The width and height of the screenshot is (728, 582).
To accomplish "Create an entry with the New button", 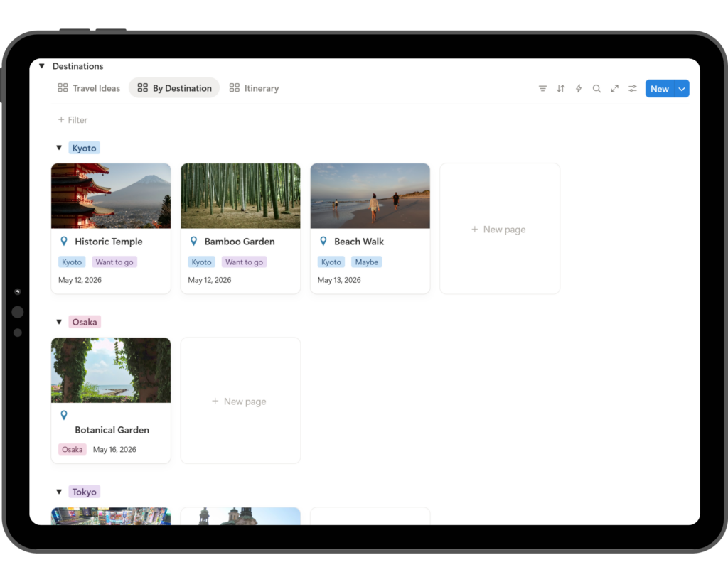I will point(658,88).
